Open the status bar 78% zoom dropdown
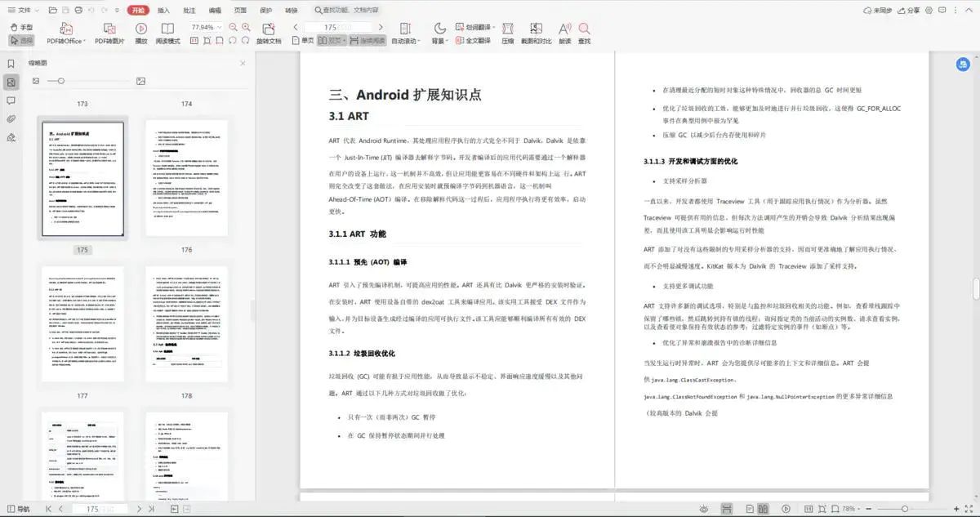Screen dimensions: 980x517 click(x=851, y=509)
